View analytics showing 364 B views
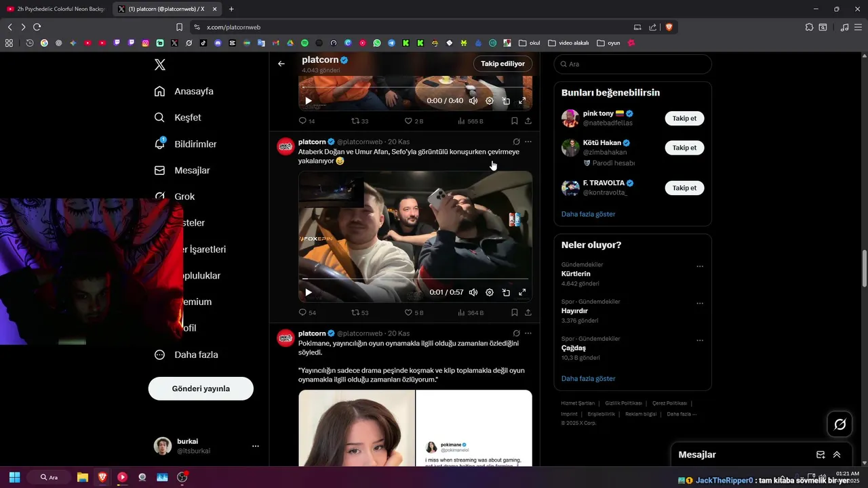 click(471, 312)
